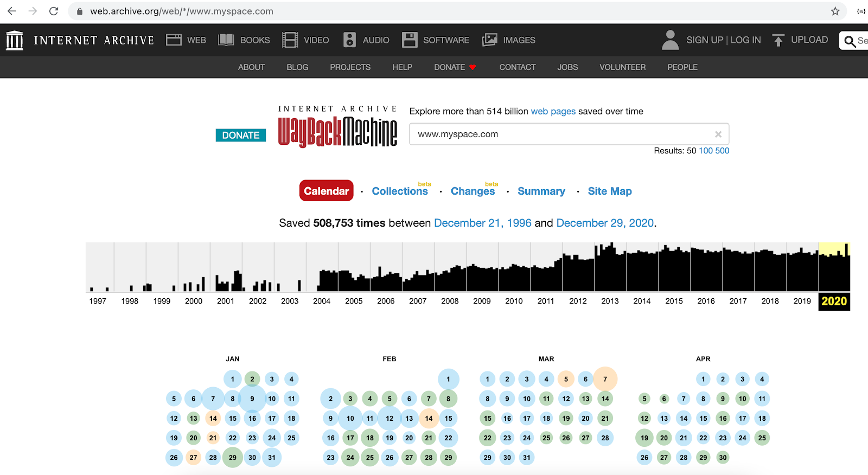The image size is (868, 475).
Task: Click the UPLOAD link text
Action: (809, 40)
